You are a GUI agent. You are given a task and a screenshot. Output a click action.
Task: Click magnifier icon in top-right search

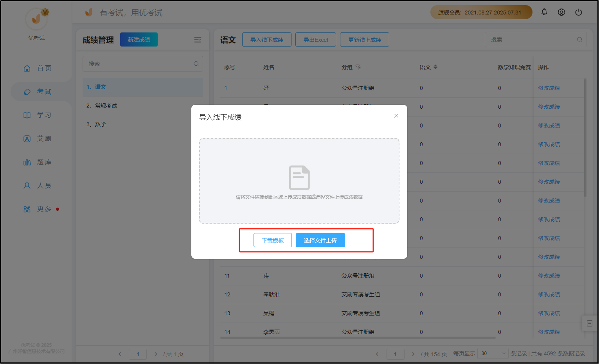pyautogui.click(x=579, y=39)
